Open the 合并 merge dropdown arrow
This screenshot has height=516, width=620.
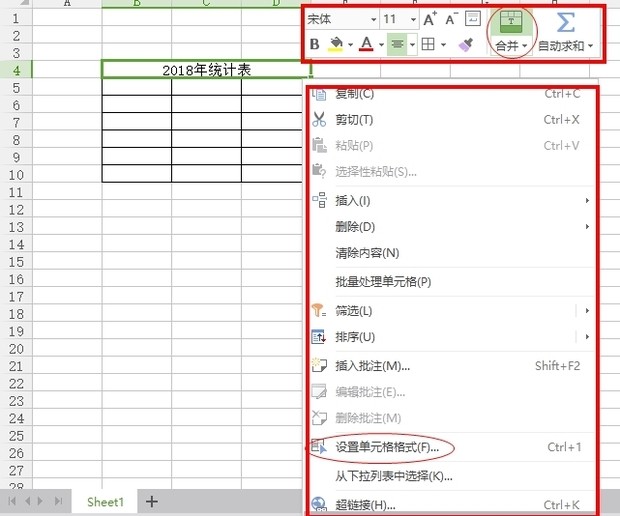[525, 46]
